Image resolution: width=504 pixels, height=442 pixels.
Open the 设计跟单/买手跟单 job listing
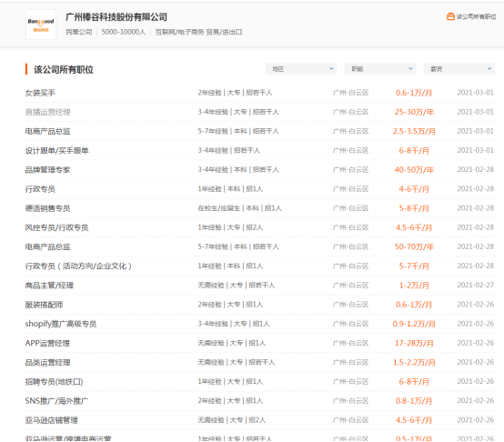coord(57,151)
